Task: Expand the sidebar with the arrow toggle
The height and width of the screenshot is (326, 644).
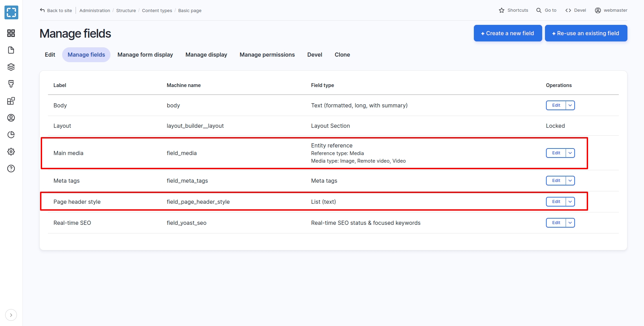Action: [11, 315]
